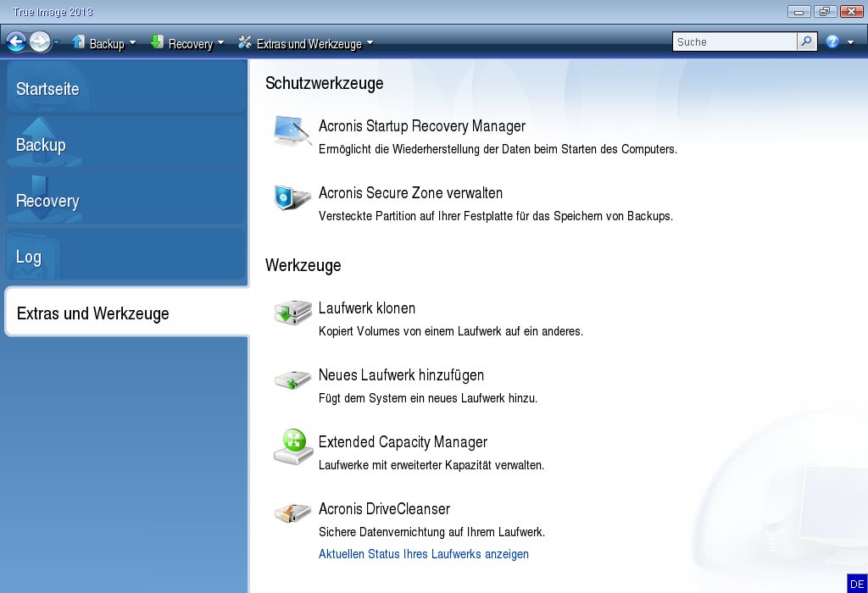The image size is (868, 593).
Task: Focus the Suche search field
Action: coord(735,42)
